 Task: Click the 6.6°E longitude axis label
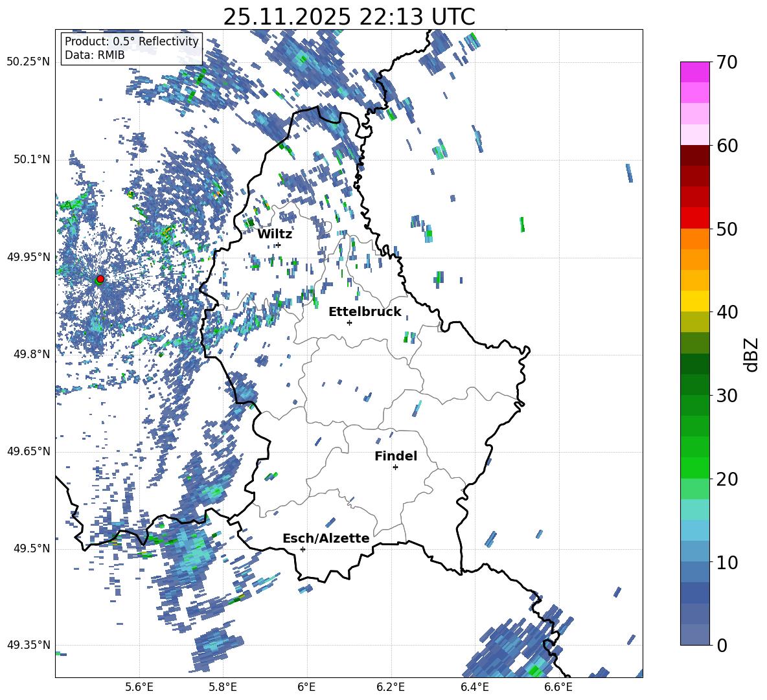(558, 687)
